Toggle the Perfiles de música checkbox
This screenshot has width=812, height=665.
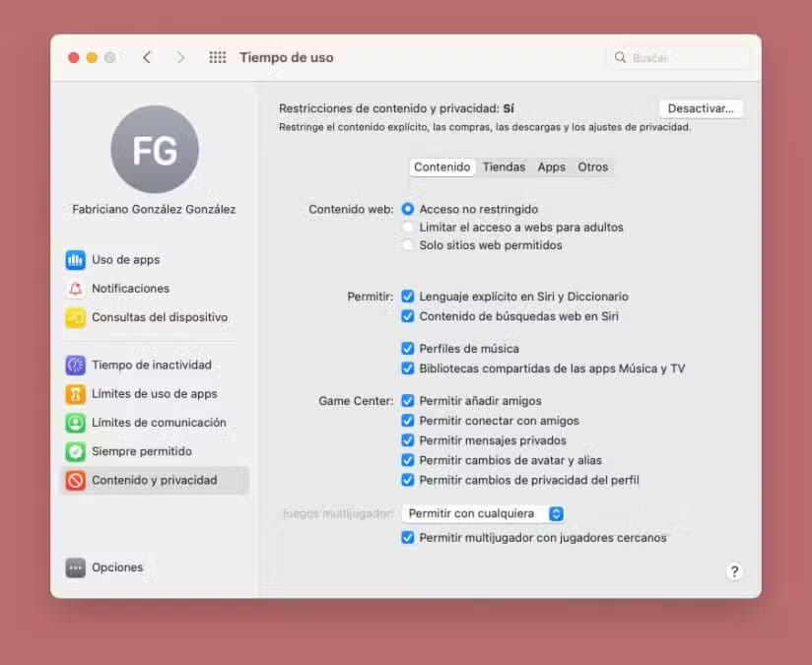(408, 349)
